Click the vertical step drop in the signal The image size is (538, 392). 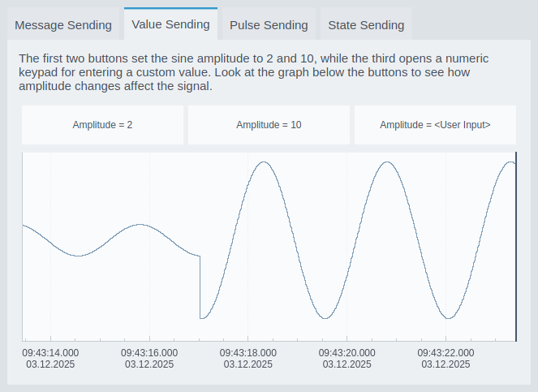coord(200,286)
